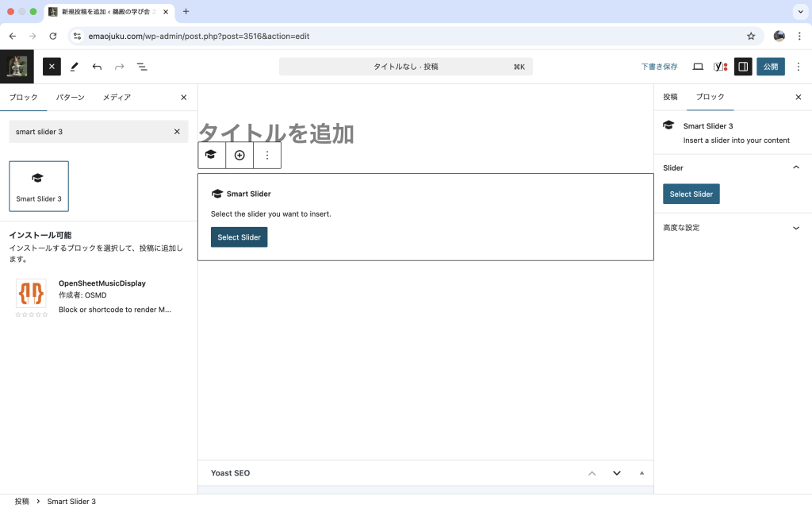Insert the Smart Slider 3 block from results

point(39,186)
